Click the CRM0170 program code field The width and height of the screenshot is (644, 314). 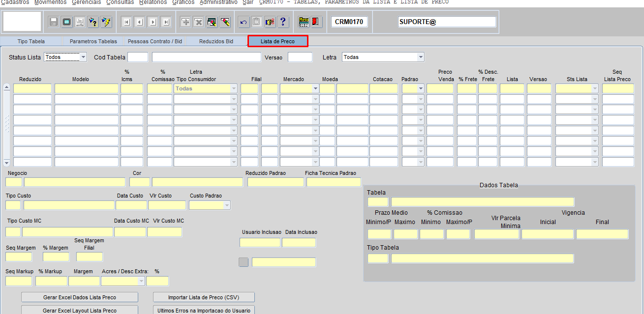point(349,22)
